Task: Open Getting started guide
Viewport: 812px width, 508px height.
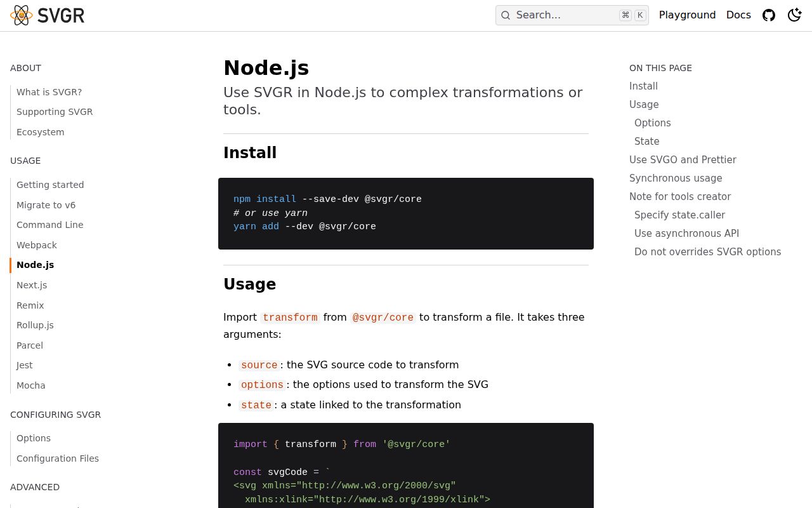Action: [50, 185]
